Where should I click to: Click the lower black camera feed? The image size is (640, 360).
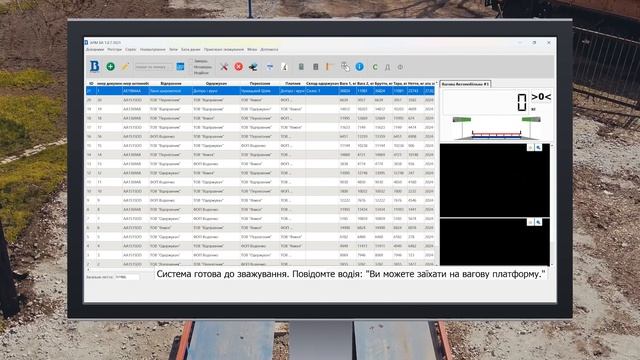[x=495, y=242]
